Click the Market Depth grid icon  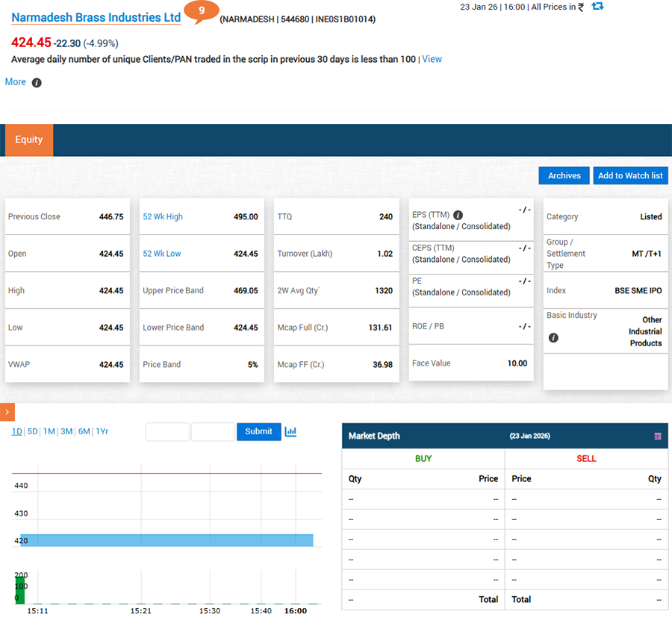[x=657, y=436]
